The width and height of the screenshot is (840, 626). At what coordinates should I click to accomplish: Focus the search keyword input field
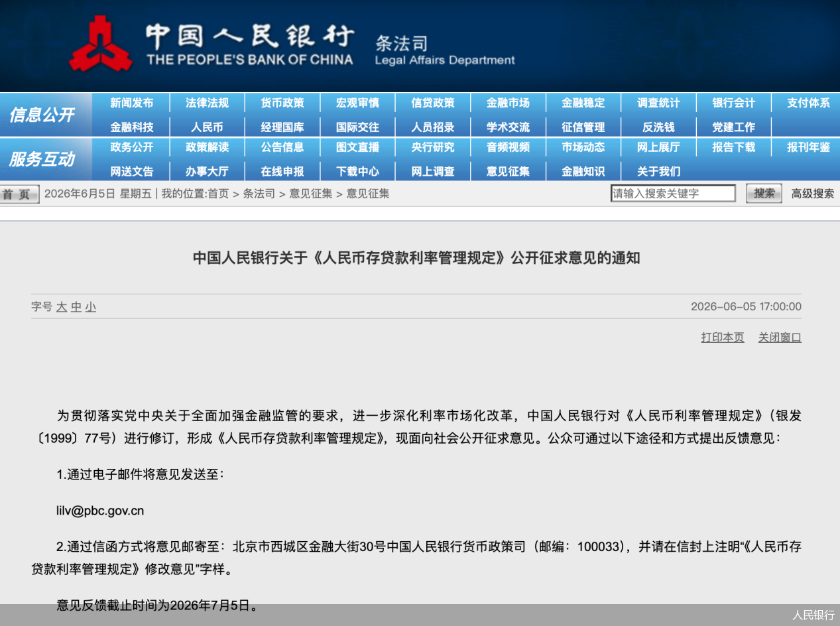(x=673, y=194)
